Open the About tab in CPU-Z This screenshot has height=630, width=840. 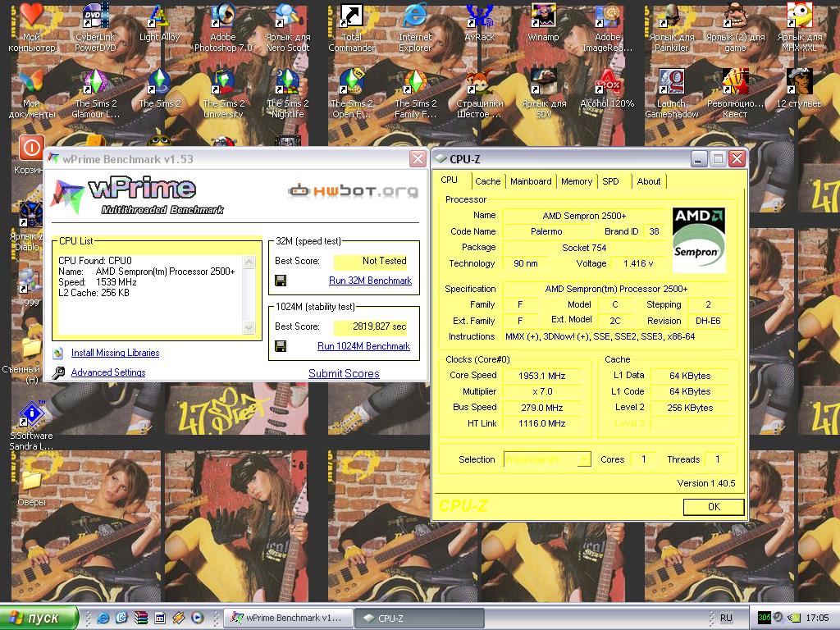[x=648, y=181]
